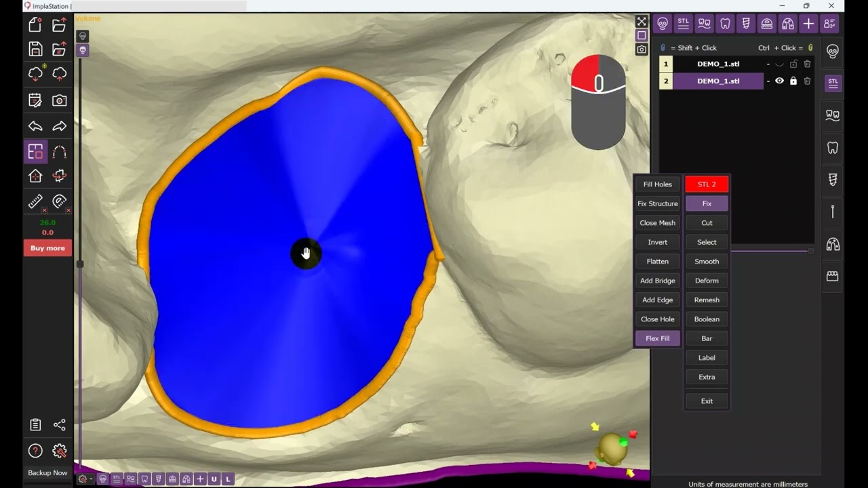Click the Buy more button
The width and height of the screenshot is (868, 488).
click(x=47, y=248)
